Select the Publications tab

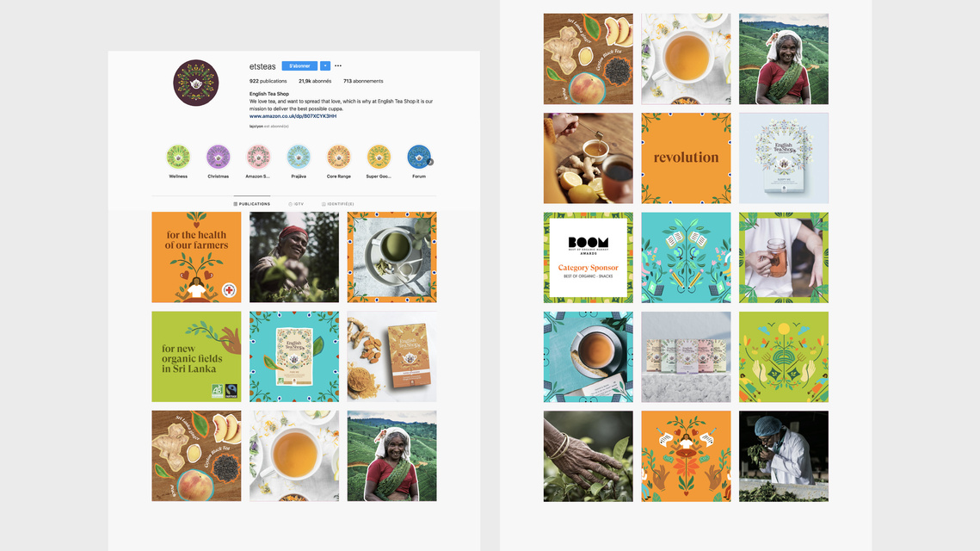click(252, 204)
